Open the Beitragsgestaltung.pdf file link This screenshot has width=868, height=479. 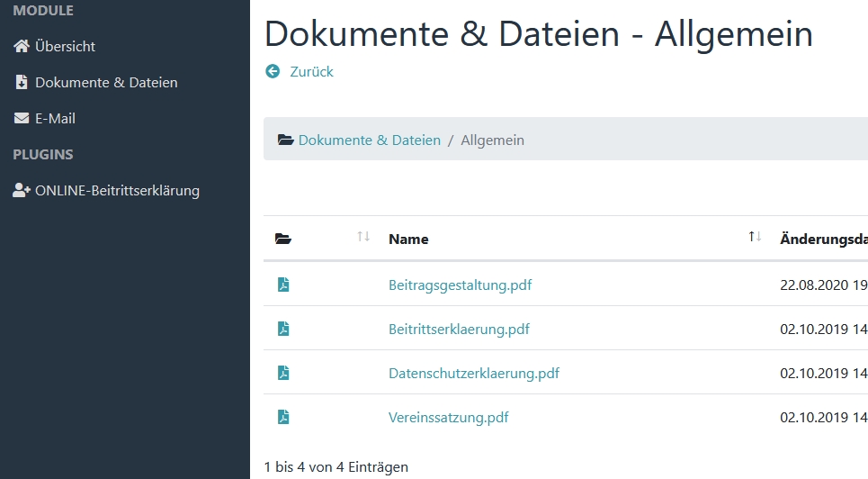460,285
